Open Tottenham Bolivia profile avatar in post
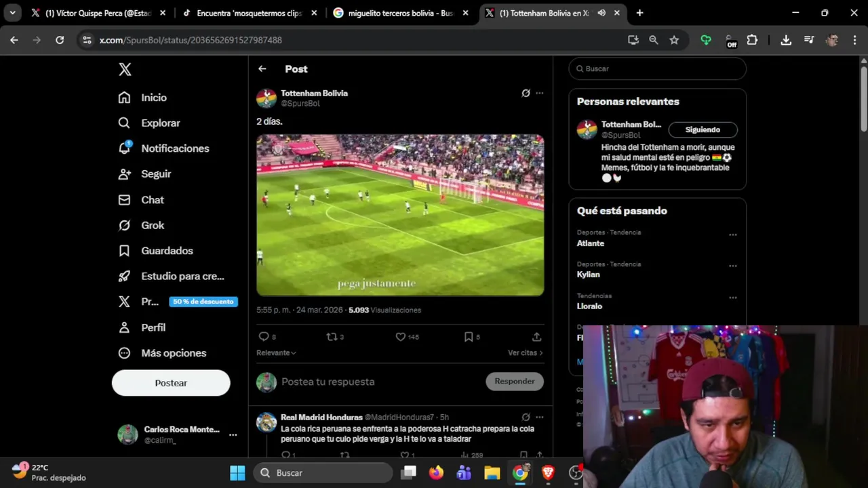 tap(267, 98)
